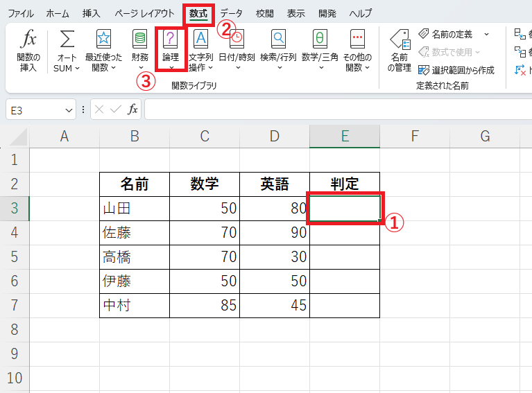532x393 pixels.
Task: Select row 10 header
Action: (15, 378)
